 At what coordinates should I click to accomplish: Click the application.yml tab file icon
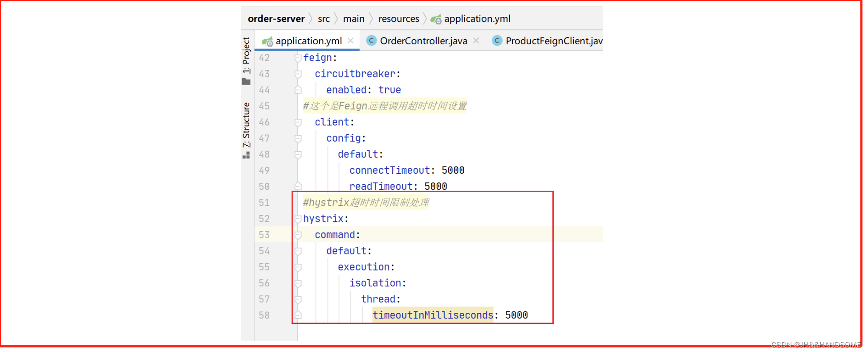point(268,42)
